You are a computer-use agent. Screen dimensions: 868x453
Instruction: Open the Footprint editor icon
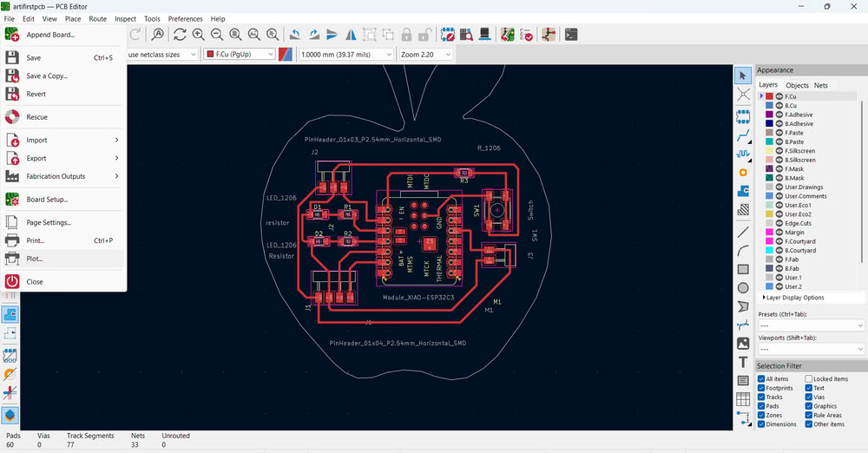point(447,35)
